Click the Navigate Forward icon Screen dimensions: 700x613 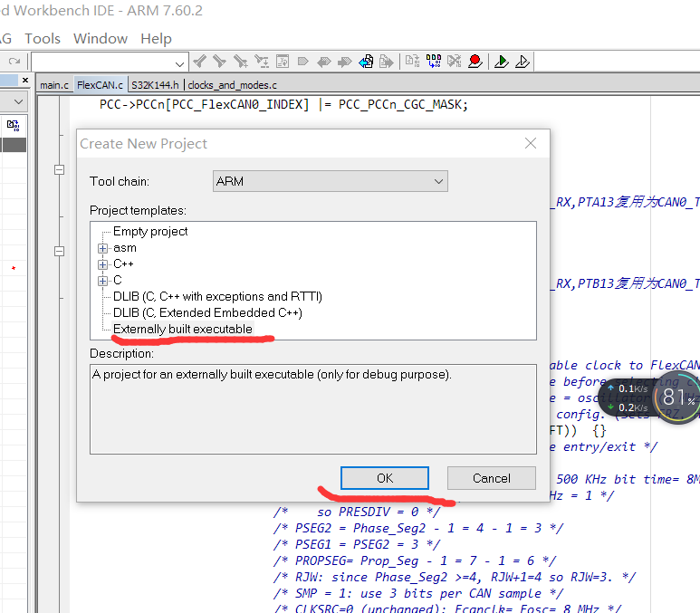(386, 62)
